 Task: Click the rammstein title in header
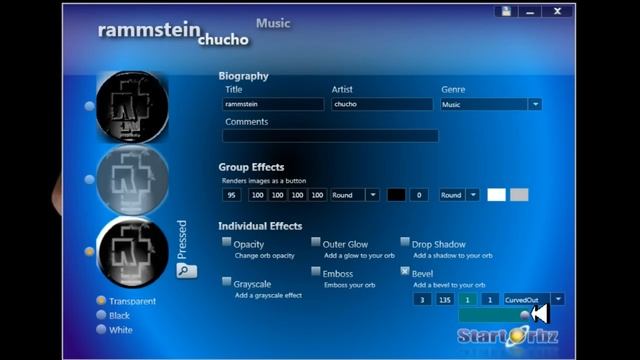(149, 30)
